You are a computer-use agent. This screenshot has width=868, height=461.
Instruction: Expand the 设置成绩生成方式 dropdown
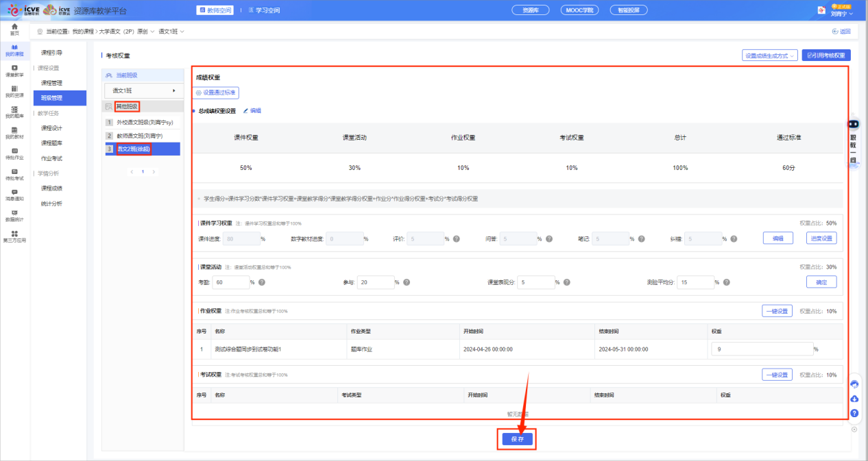(x=769, y=55)
